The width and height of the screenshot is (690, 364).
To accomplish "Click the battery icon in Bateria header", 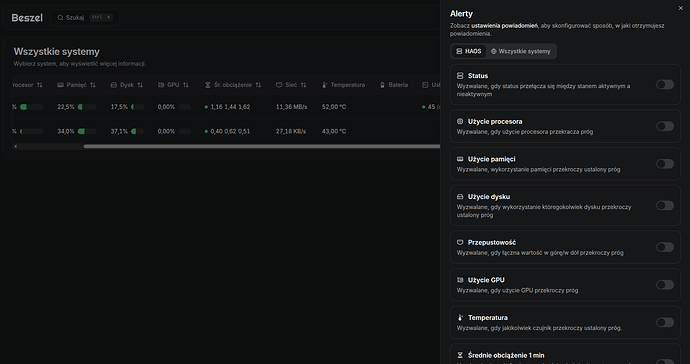I will point(382,85).
